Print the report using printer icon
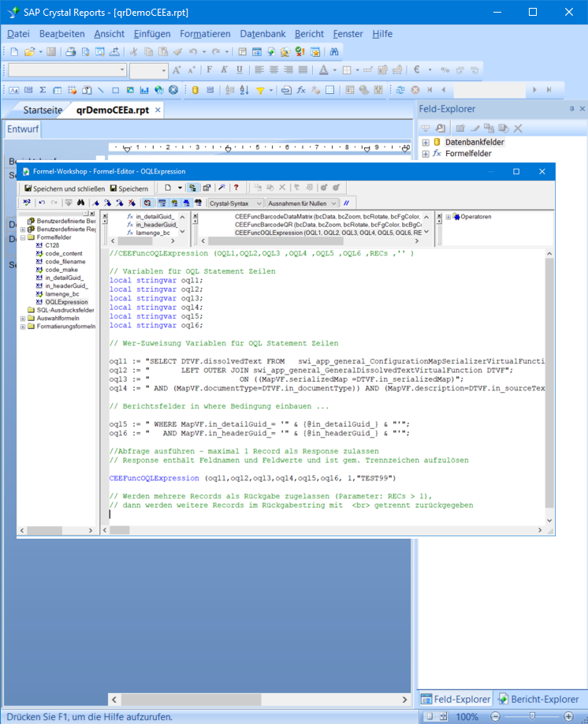 pos(71,52)
